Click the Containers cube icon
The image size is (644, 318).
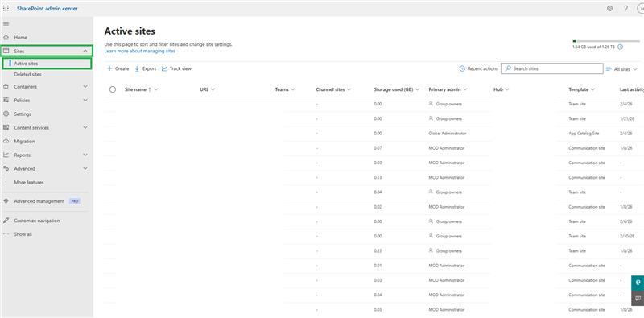tap(6, 87)
